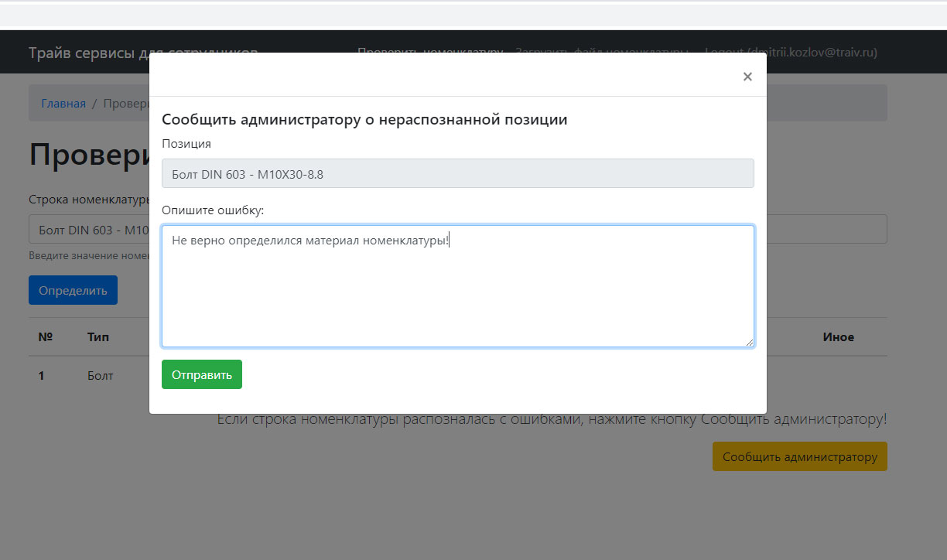947x560 pixels.
Task: Click the Тип column header
Action: tap(98, 337)
